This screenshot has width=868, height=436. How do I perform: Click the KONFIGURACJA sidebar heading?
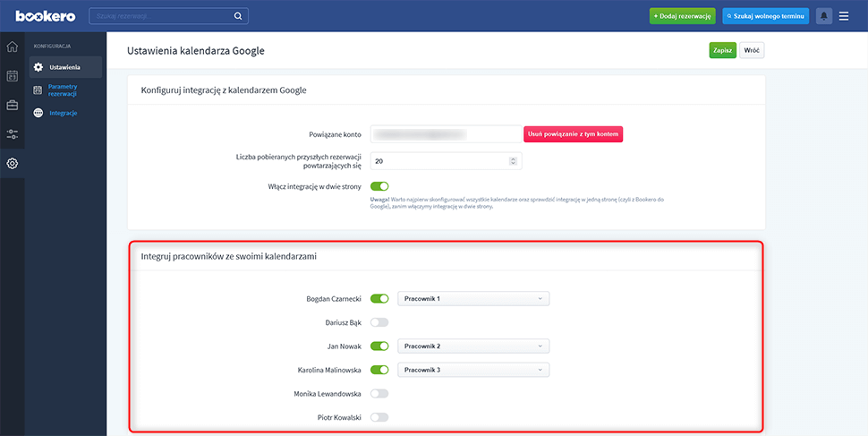point(52,46)
